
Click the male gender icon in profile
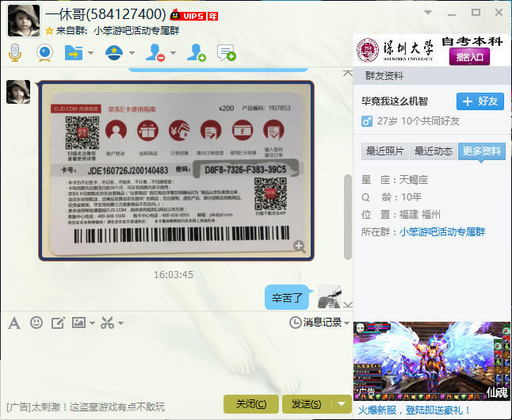[367, 121]
